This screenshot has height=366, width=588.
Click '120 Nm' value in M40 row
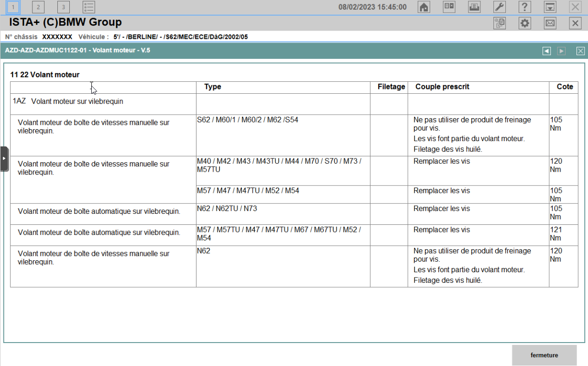556,165
